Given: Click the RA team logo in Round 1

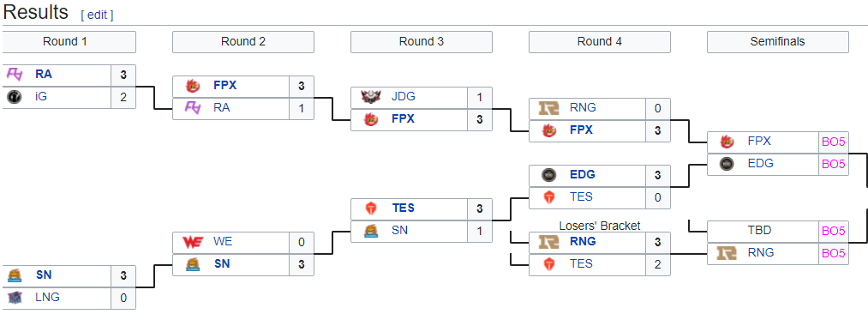Looking at the screenshot, I should click(15, 75).
